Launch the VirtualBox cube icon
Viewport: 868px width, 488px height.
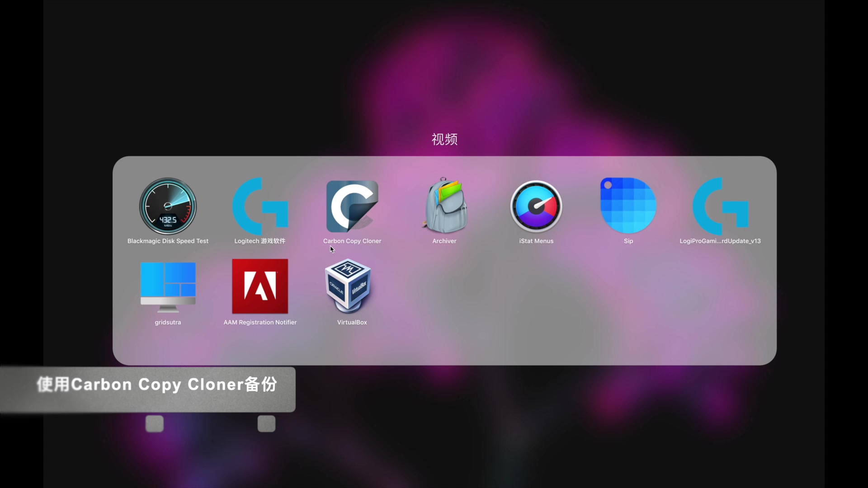[348, 286]
